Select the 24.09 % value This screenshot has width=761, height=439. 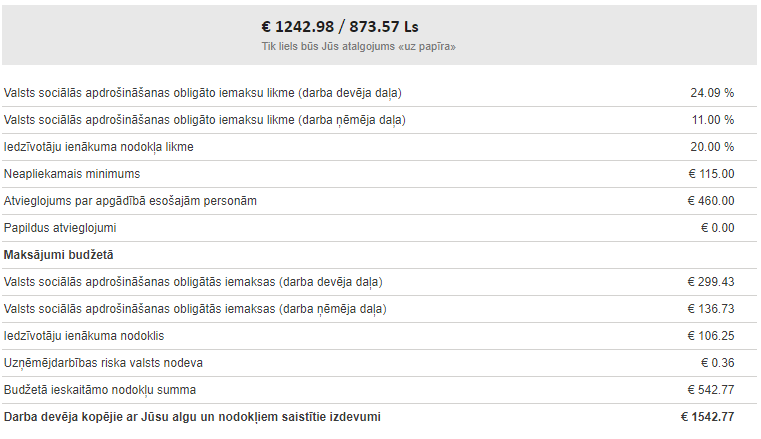pyautogui.click(x=712, y=93)
